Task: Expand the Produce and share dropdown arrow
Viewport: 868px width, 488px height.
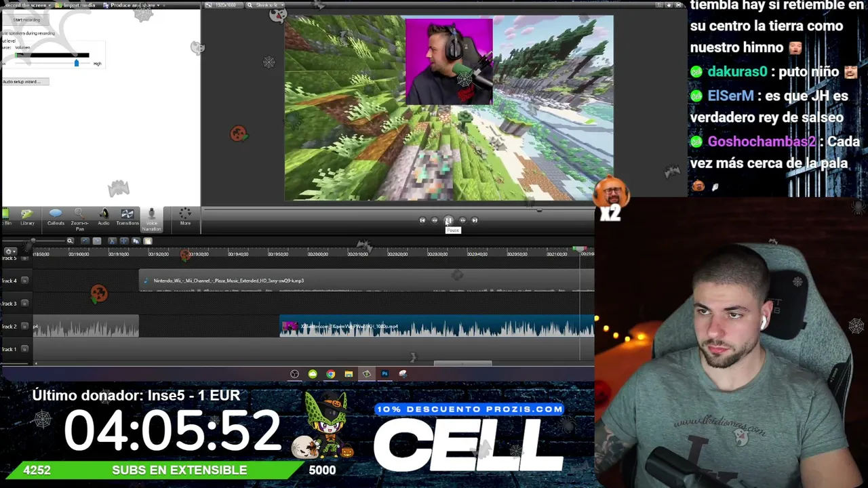Action: point(158,5)
